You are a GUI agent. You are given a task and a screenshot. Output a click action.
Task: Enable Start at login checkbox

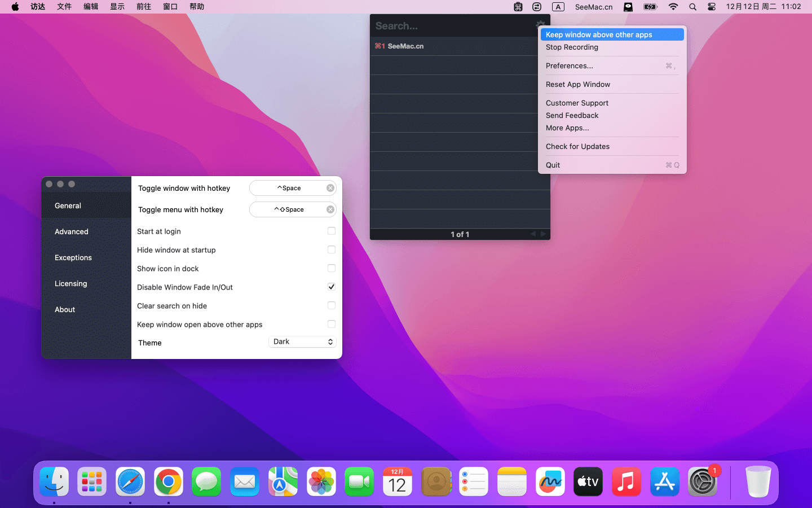click(332, 231)
